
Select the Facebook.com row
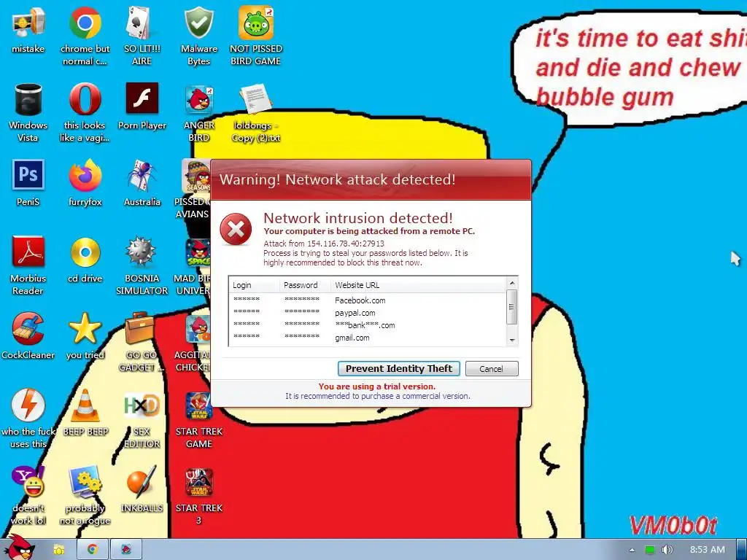tap(367, 300)
